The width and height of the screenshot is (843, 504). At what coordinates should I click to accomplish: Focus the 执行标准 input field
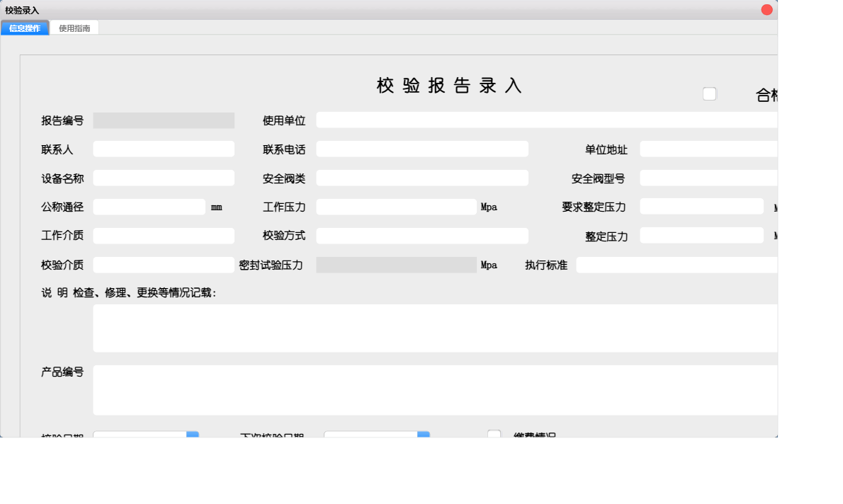677,265
